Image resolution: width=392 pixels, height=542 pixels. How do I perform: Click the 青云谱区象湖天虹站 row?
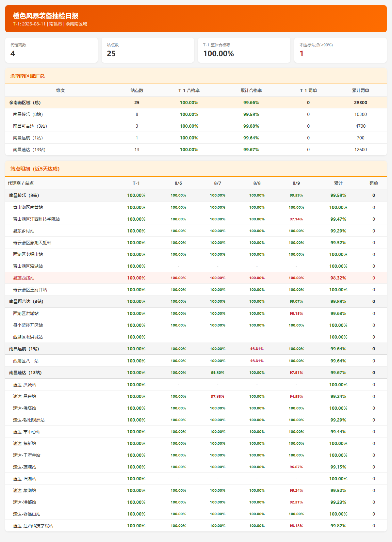[x=196, y=243]
